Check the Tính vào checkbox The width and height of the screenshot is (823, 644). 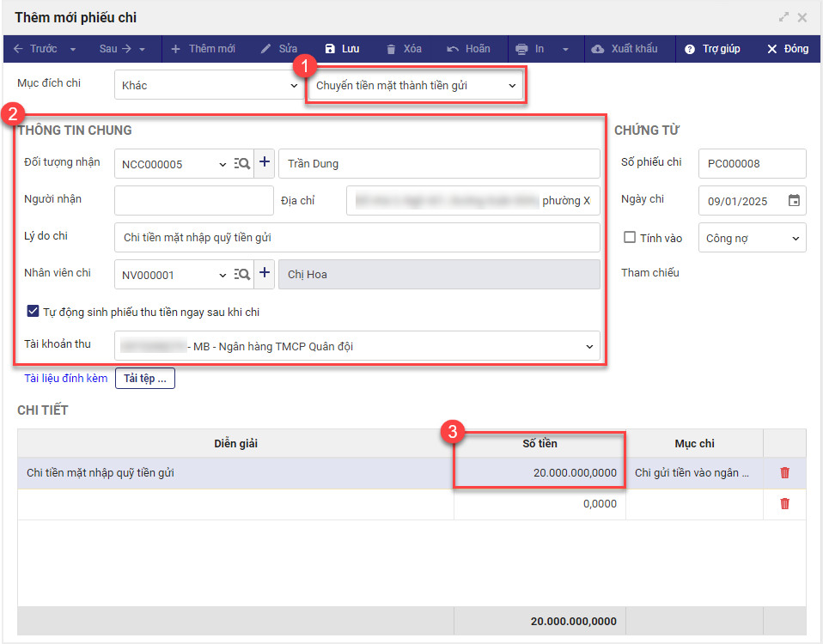tap(630, 237)
